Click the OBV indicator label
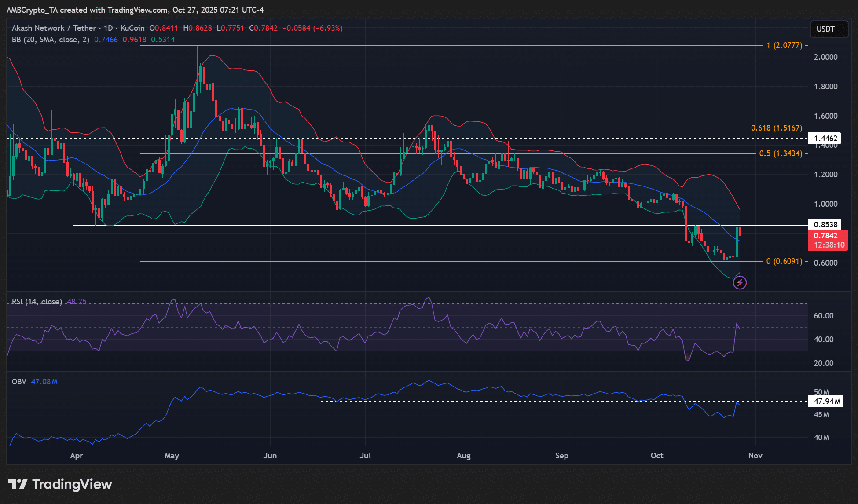Screen dimensions: 858x504 [x=19, y=382]
